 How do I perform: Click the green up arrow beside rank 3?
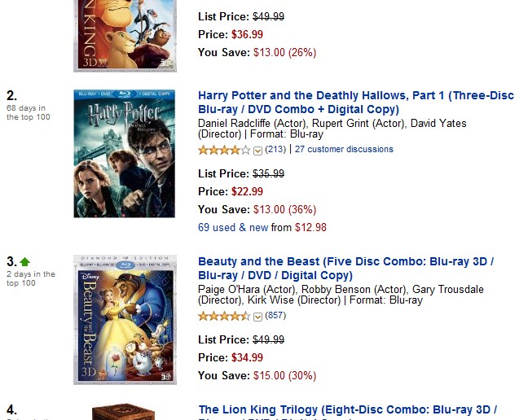pos(24,262)
